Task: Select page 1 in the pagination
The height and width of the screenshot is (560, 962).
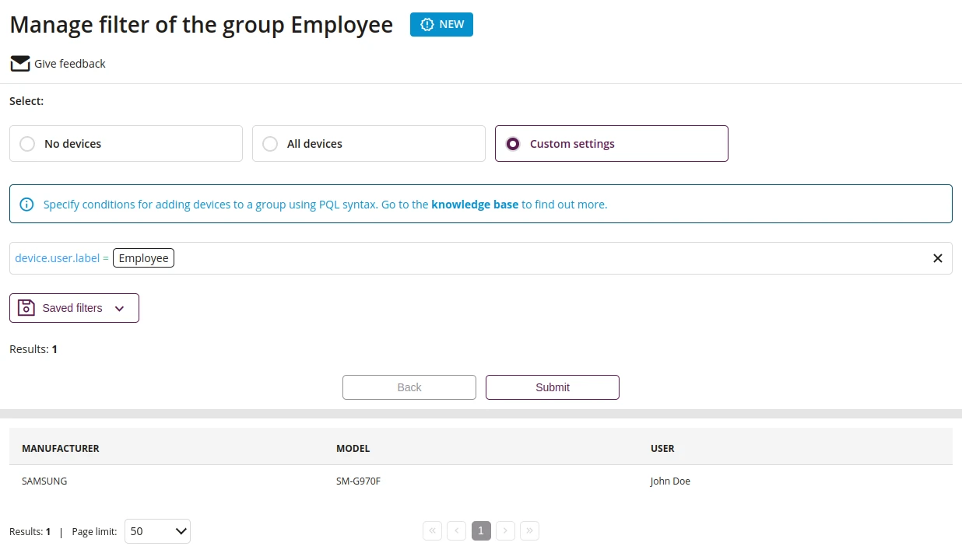Action: coord(481,531)
